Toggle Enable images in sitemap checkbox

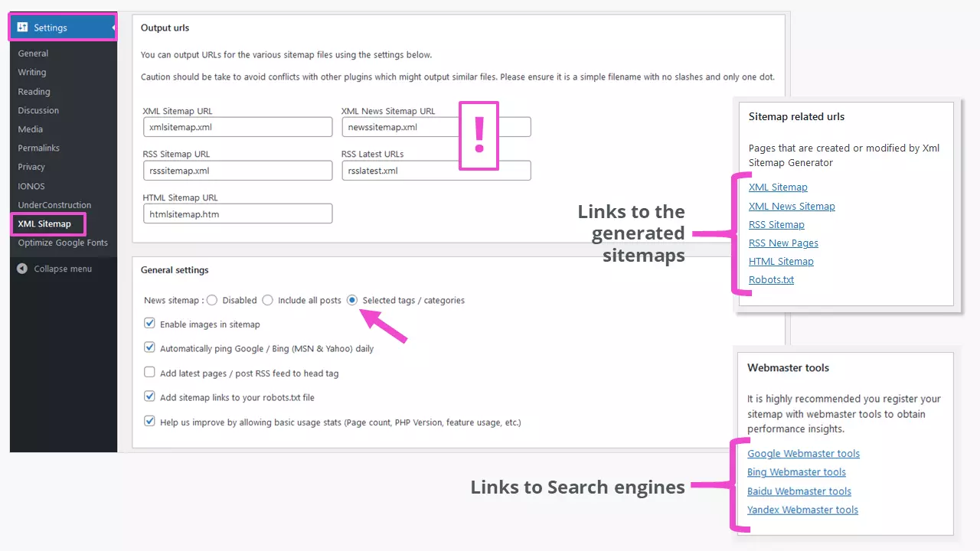(x=150, y=324)
